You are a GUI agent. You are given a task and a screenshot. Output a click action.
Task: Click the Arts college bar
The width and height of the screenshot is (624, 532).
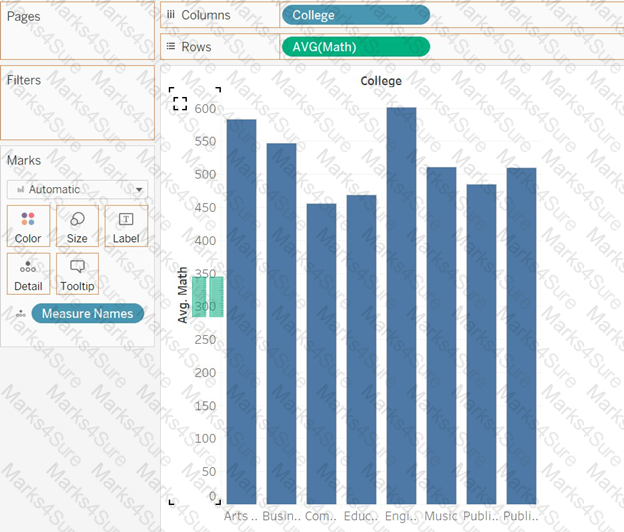[x=242, y=312]
